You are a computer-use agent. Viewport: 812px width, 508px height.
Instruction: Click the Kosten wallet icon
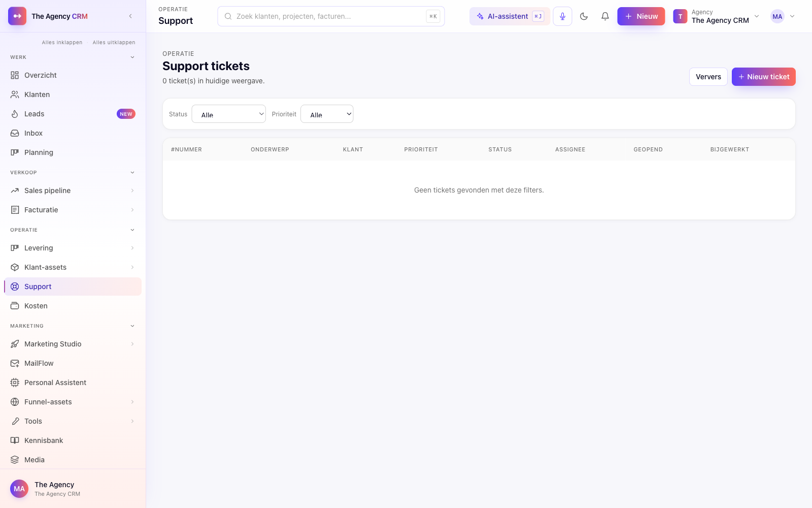click(15, 306)
